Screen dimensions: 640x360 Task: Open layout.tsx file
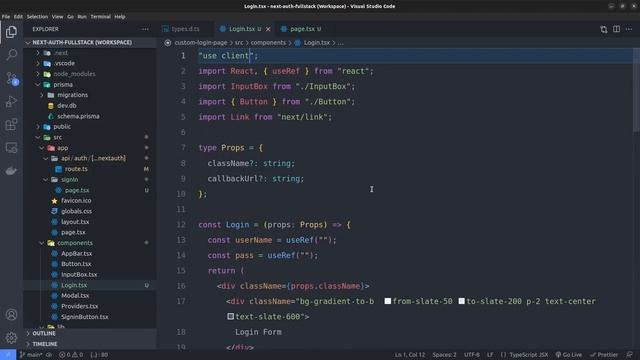pyautogui.click(x=75, y=222)
